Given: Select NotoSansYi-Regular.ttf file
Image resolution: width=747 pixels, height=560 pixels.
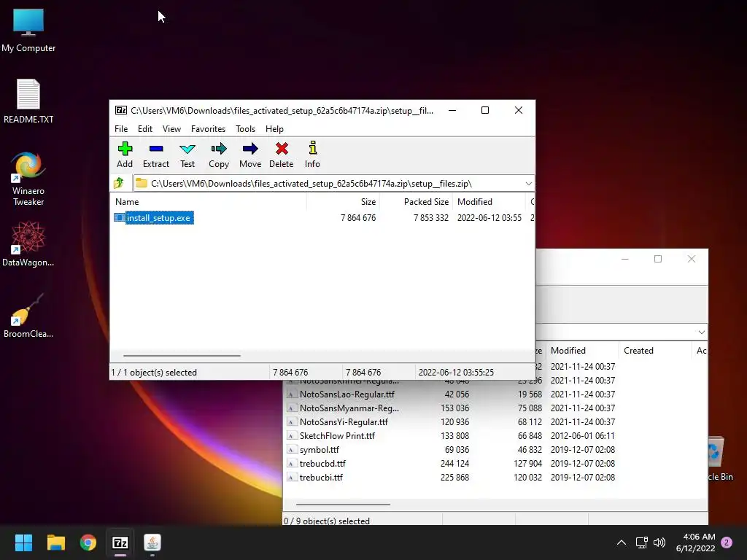Looking at the screenshot, I should pos(344,422).
